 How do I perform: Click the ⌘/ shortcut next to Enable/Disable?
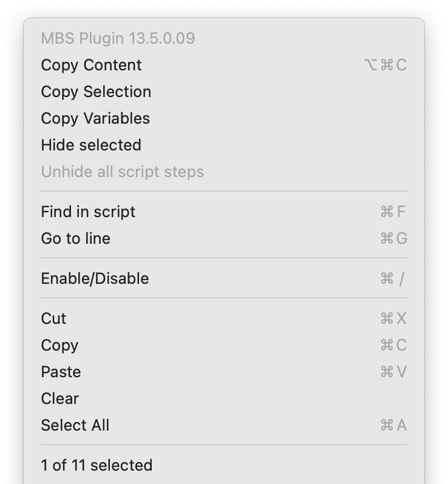click(x=393, y=278)
